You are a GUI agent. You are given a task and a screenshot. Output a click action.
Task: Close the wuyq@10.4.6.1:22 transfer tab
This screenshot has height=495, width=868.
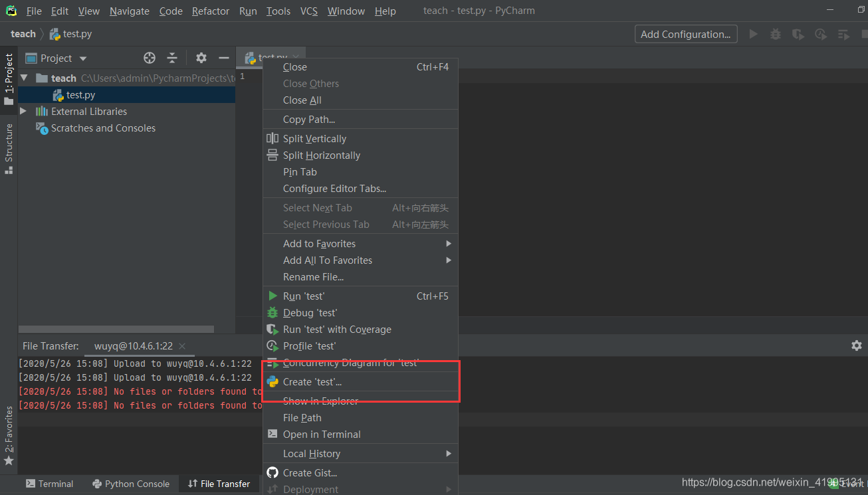(182, 346)
